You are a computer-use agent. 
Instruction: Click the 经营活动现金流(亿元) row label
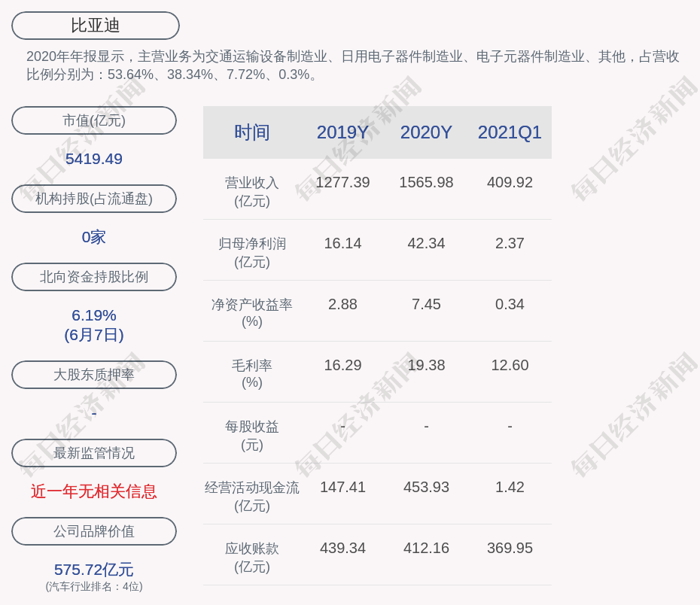[252, 497]
